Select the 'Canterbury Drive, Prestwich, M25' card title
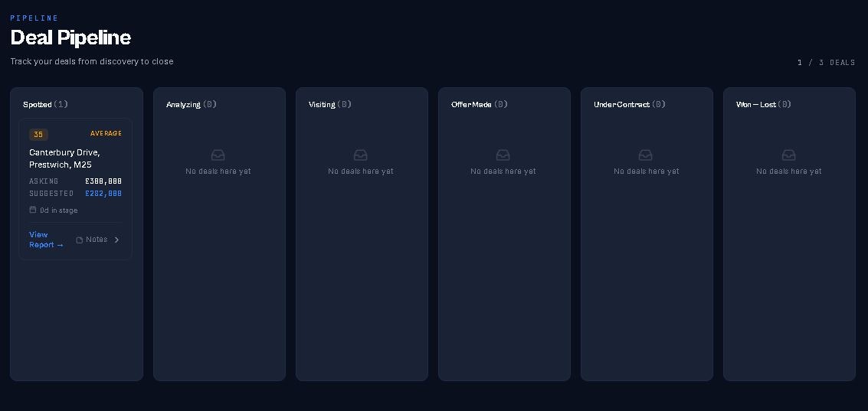868x411 pixels. pyautogui.click(x=65, y=158)
